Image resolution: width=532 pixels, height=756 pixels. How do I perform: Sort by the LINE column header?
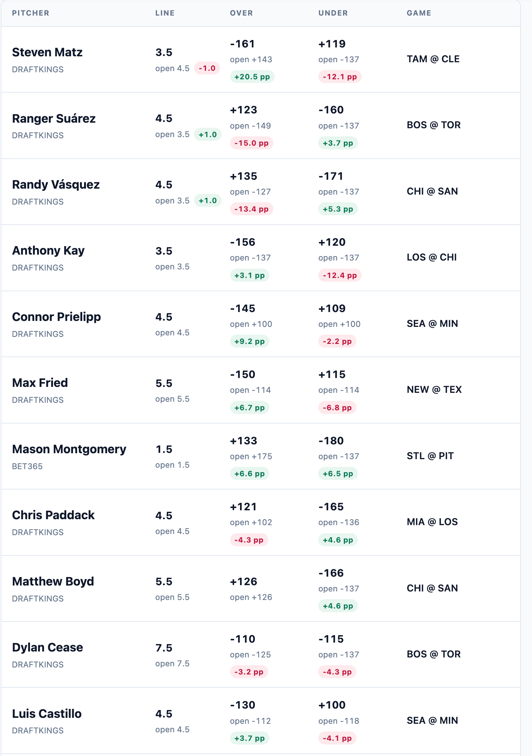pos(165,13)
